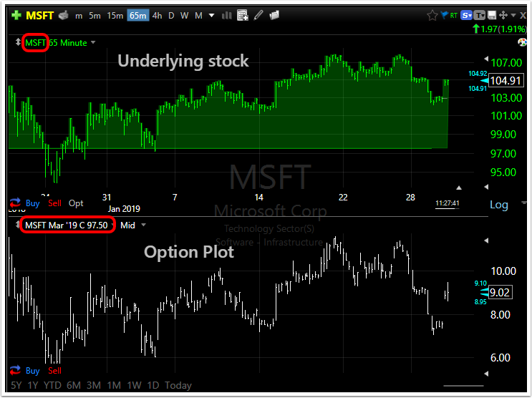Click the top scale arrow of the price pane
Image resolution: width=532 pixels, height=398 pixels.
[486, 59]
